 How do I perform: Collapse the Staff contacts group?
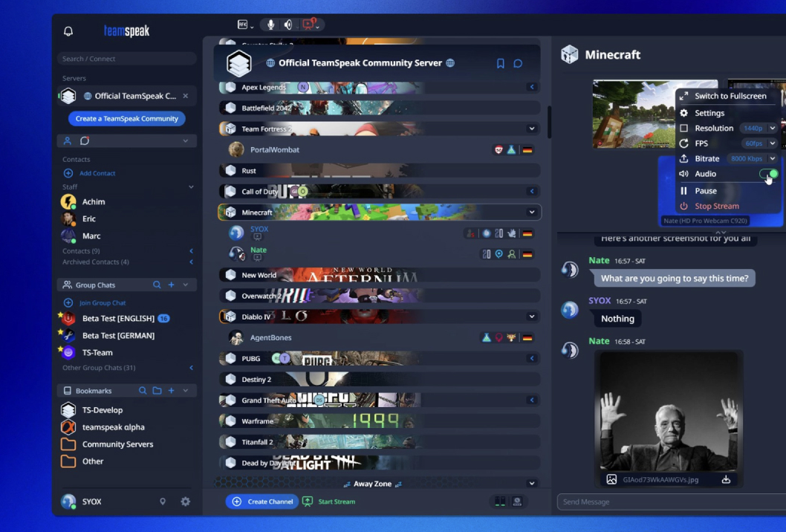[191, 187]
